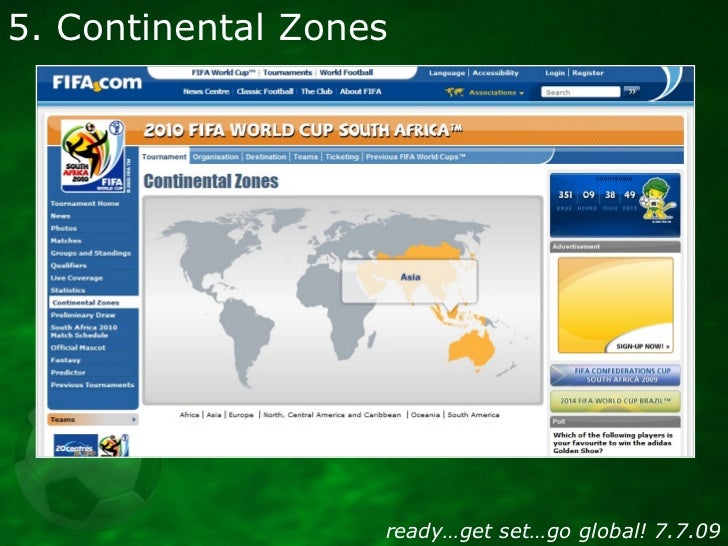
Task: Open 2014 FIFA World Cup Brazil banner
Action: (x=615, y=401)
